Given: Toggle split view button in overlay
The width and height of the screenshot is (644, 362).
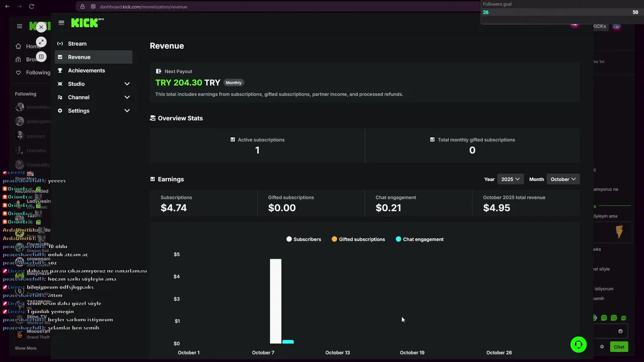Looking at the screenshot, I should tap(41, 57).
